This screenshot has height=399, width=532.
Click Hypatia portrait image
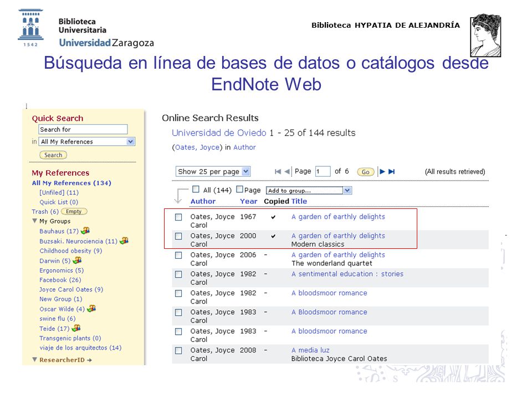(x=485, y=35)
